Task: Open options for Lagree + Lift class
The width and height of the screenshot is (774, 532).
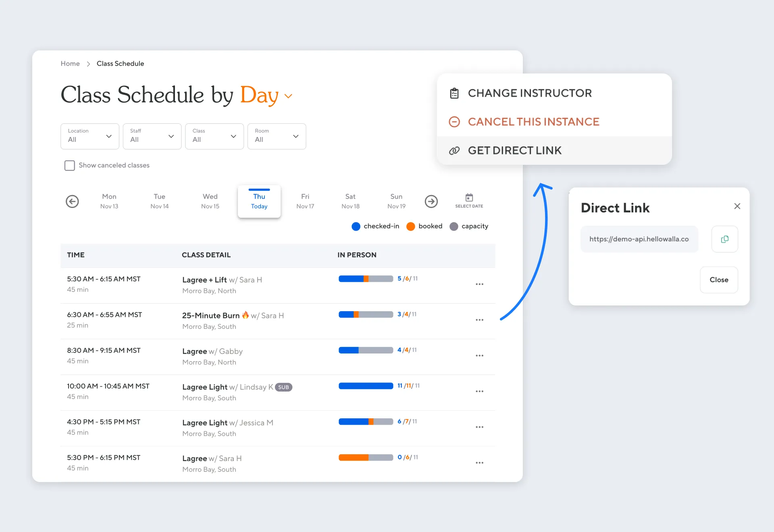Action: pos(479,284)
